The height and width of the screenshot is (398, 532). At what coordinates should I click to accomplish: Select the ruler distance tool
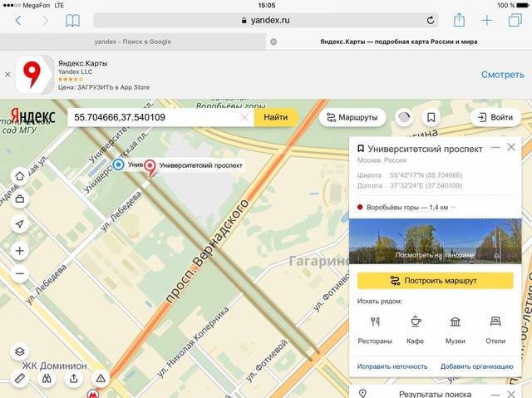tap(20, 378)
